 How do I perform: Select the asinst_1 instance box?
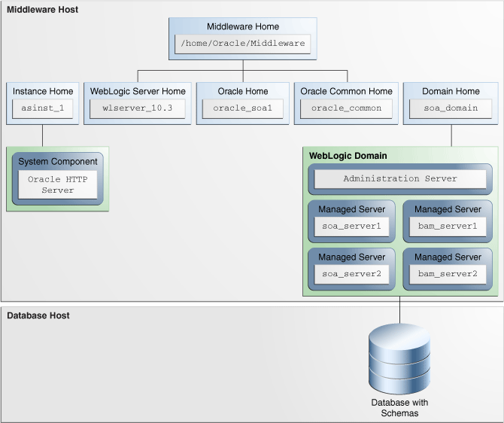42,108
